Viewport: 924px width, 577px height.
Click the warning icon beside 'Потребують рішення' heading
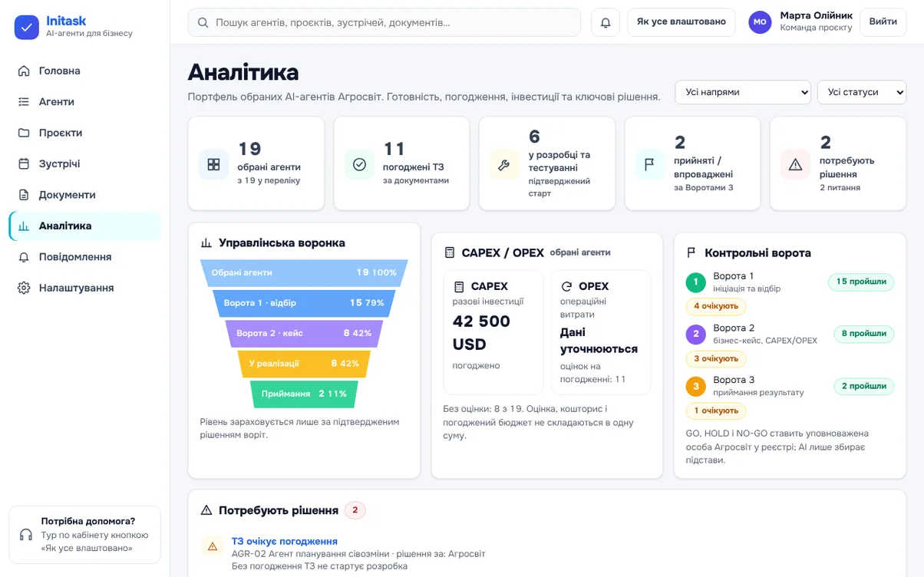pos(206,510)
